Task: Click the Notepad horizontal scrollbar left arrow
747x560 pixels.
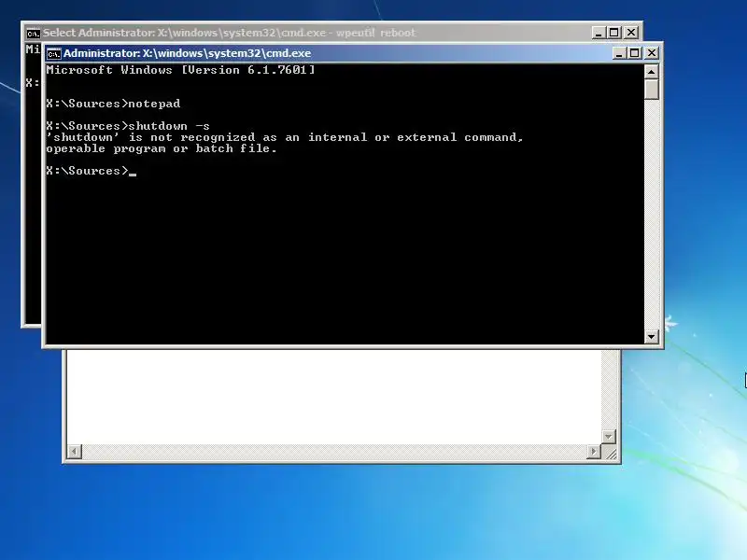Action: [x=75, y=451]
